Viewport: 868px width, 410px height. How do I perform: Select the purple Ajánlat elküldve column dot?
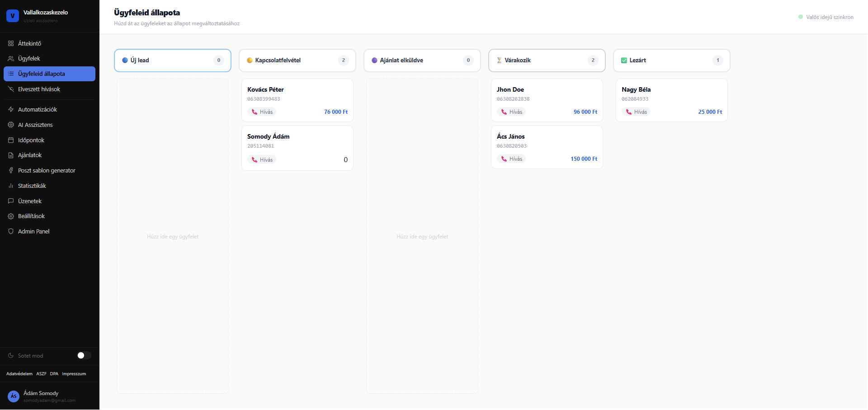(374, 60)
